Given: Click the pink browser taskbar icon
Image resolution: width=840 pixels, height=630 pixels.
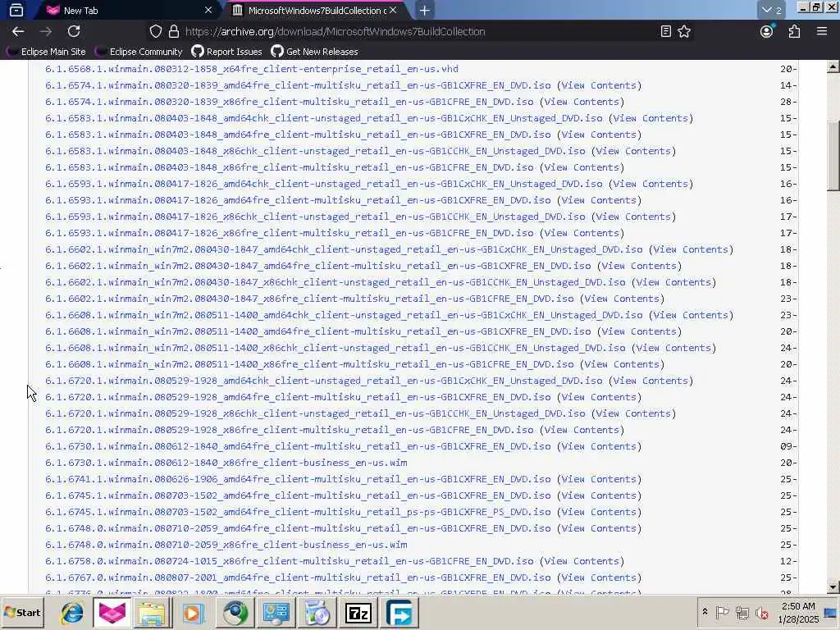Looking at the screenshot, I should [x=112, y=613].
